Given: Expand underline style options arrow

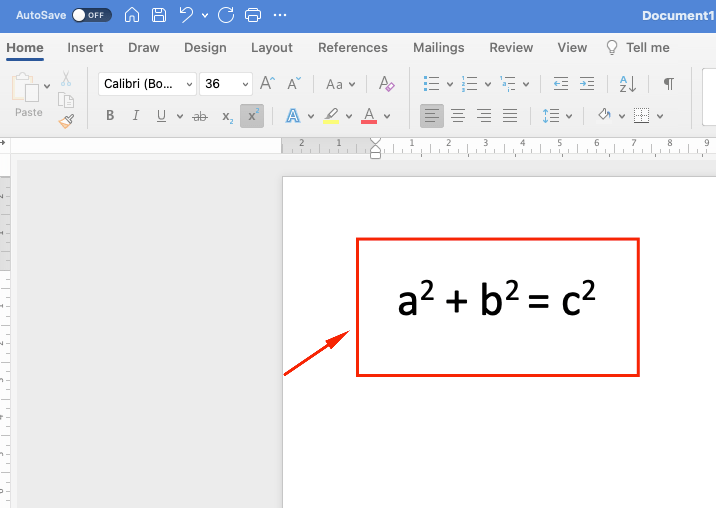Looking at the screenshot, I should coord(180,116).
